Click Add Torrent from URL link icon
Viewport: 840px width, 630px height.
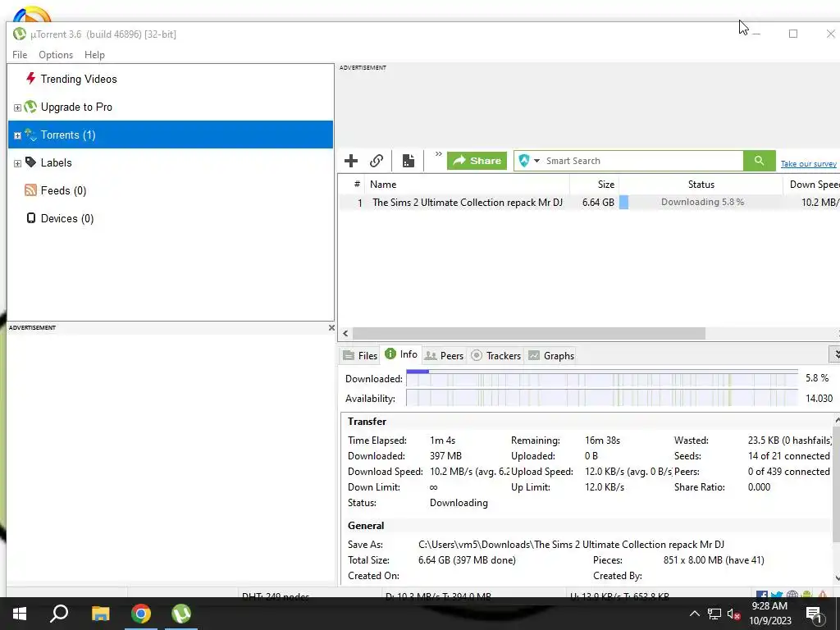coord(377,161)
